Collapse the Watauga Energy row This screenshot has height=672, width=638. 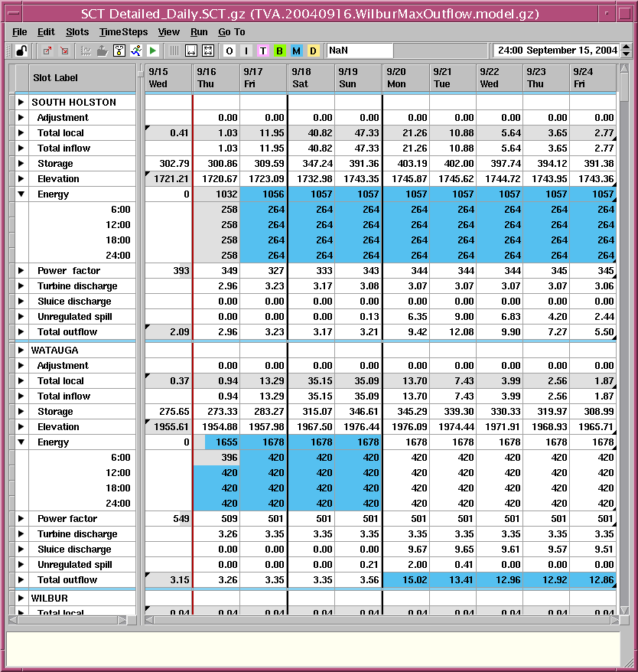21,442
